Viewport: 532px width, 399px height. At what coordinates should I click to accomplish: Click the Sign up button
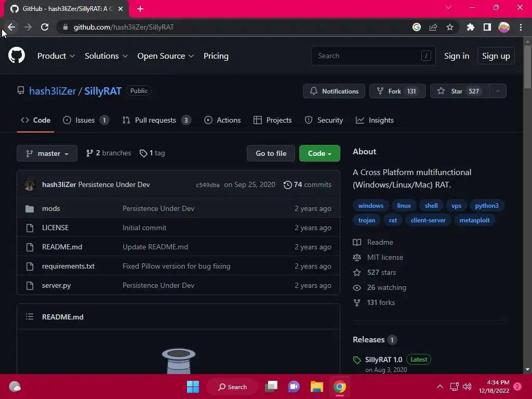tap(496, 56)
